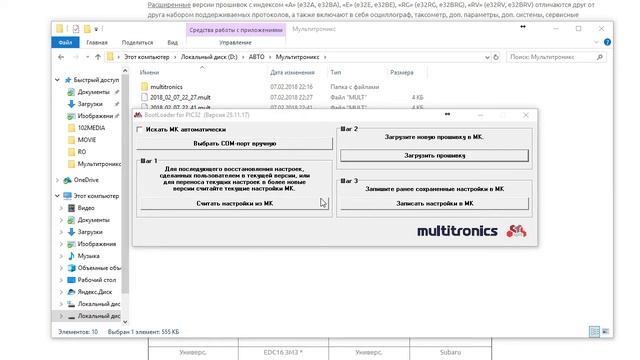Open the 'Управление' ribbon tab
Image resolution: width=640 pixels, height=360 pixels.
coord(235,42)
